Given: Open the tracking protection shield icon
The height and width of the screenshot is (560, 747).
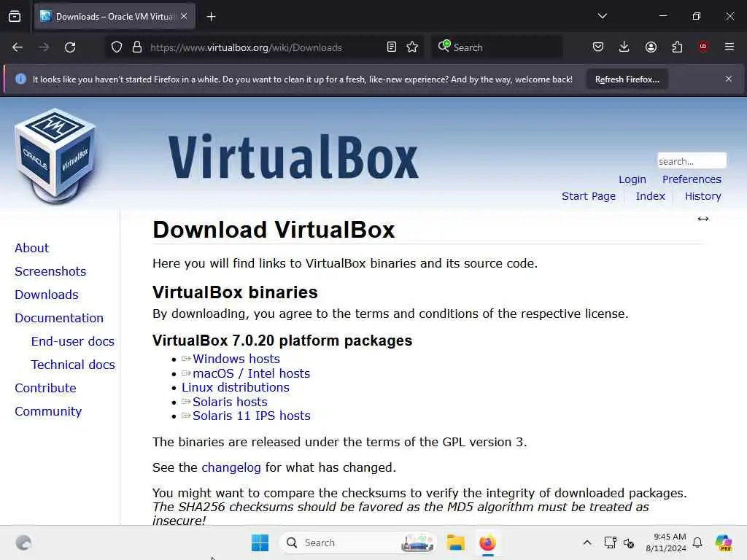Looking at the screenshot, I should 117,47.
